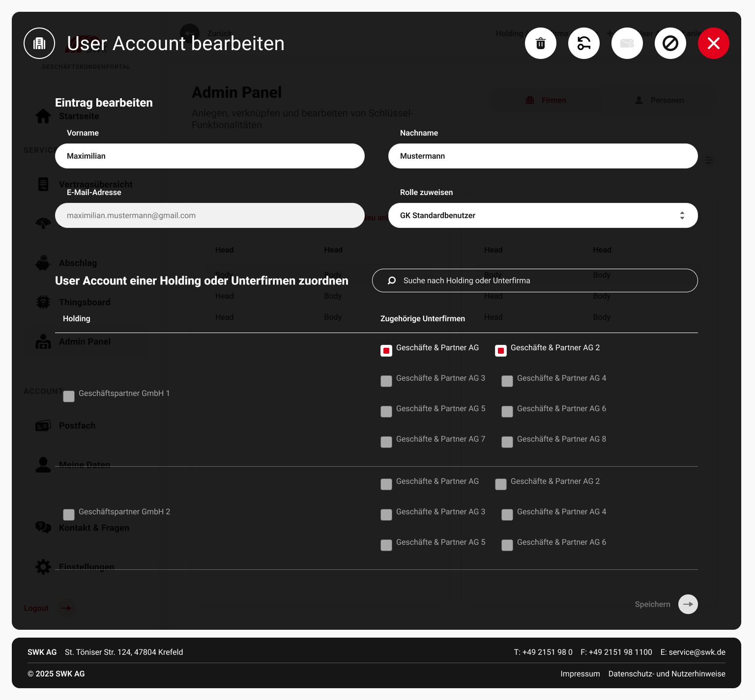Click the Vorname field containing Maximilian

coord(210,156)
